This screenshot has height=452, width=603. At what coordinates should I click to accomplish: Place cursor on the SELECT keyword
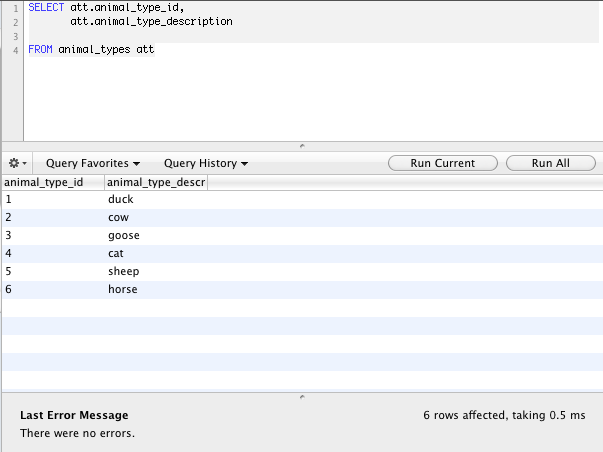pos(46,7)
